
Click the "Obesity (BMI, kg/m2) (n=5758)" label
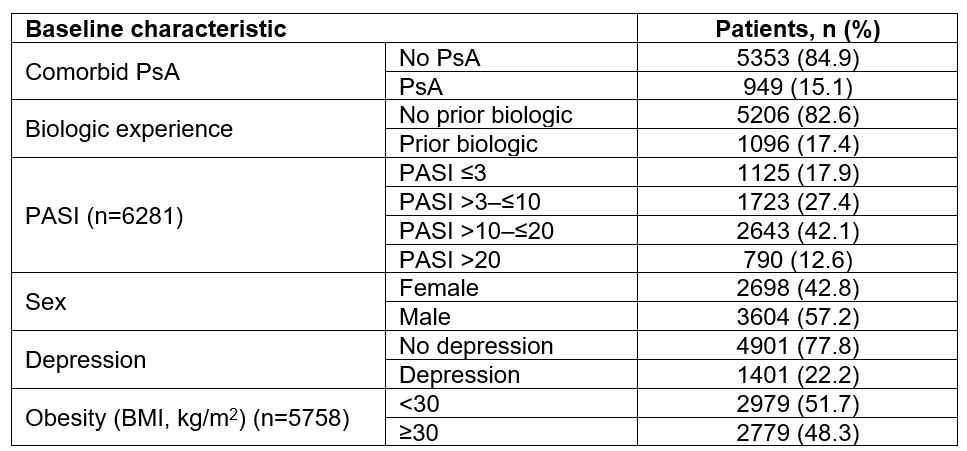click(186, 419)
